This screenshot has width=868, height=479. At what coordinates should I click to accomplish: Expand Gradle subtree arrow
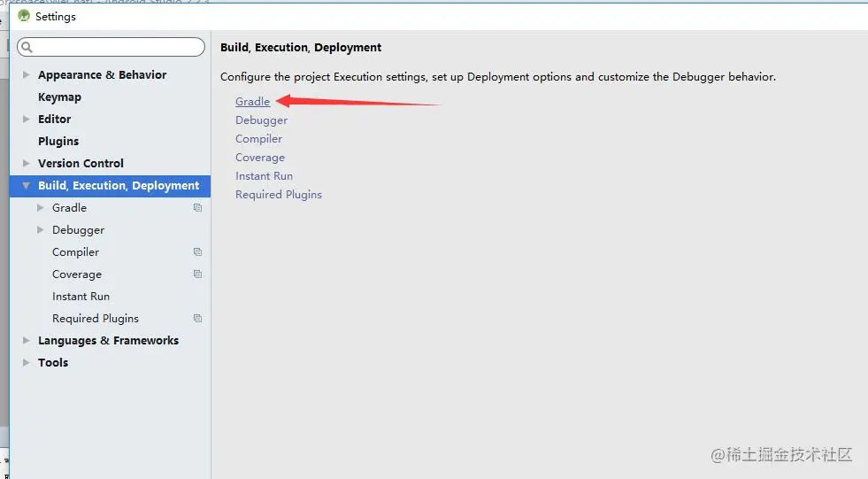tap(40, 208)
